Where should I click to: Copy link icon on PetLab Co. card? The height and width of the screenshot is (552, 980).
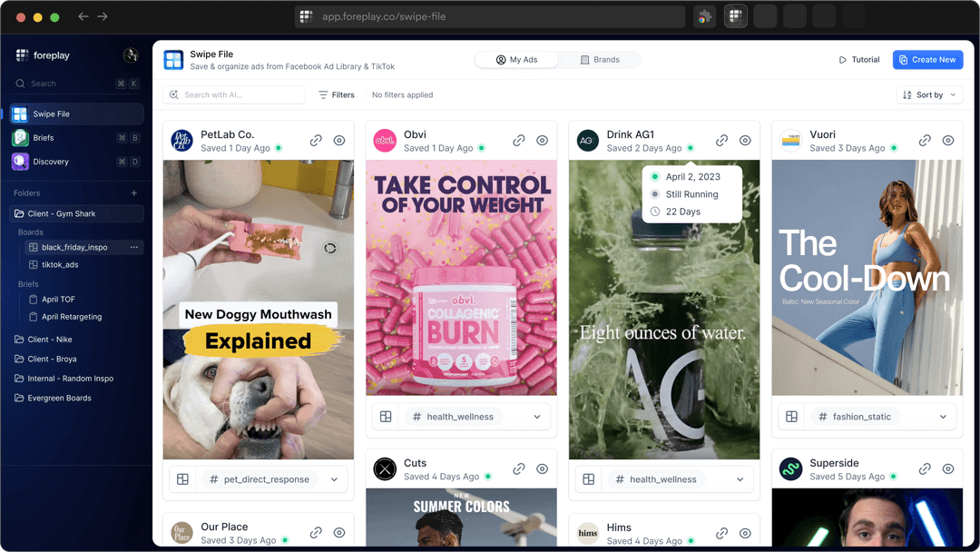tap(316, 141)
